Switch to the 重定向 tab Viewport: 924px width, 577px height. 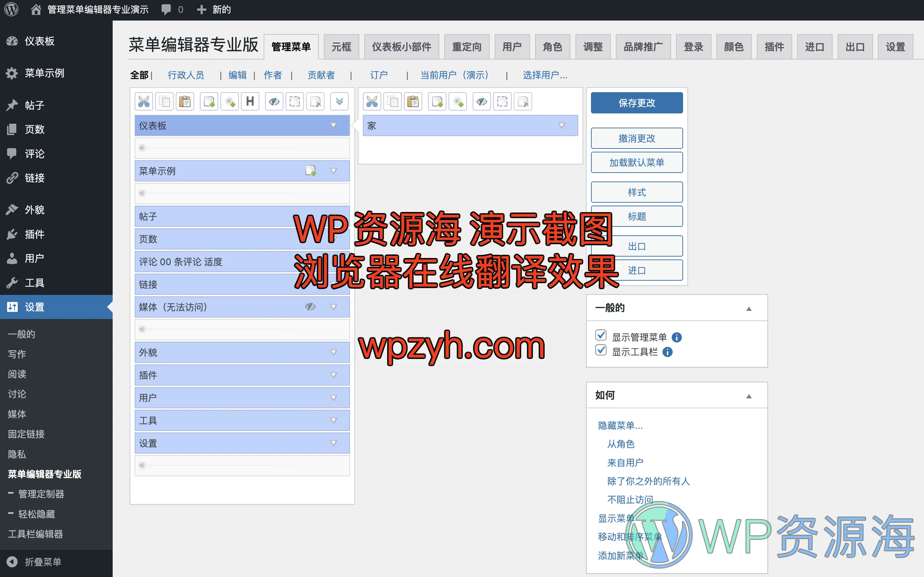click(467, 47)
